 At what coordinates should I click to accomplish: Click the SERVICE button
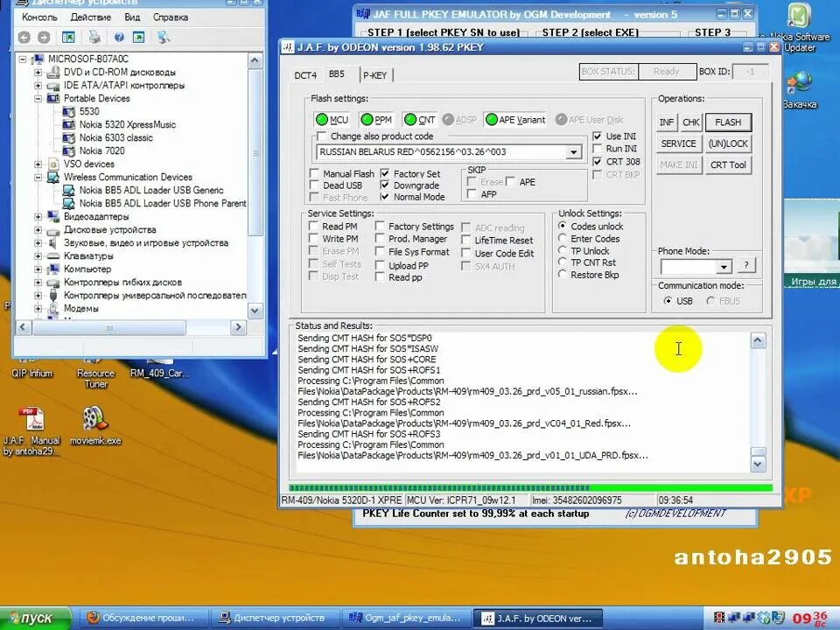pos(679,143)
